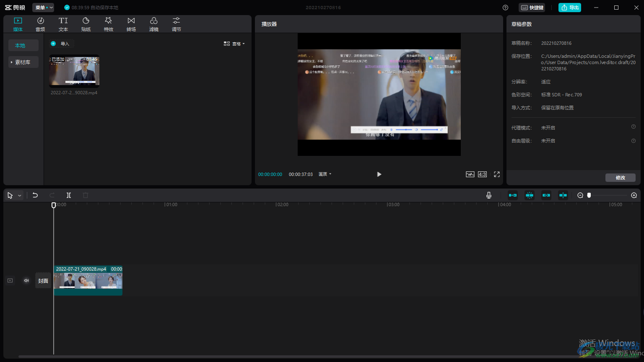
Task: Open the 调节 adjustment tab
Action: point(177,24)
